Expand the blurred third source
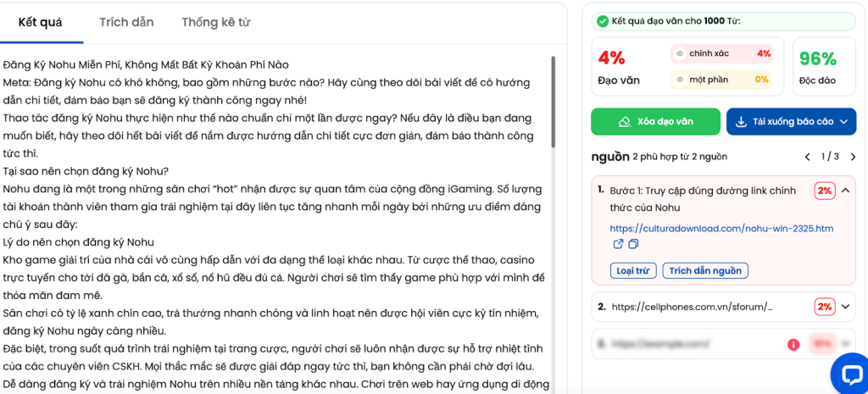 [x=845, y=345]
